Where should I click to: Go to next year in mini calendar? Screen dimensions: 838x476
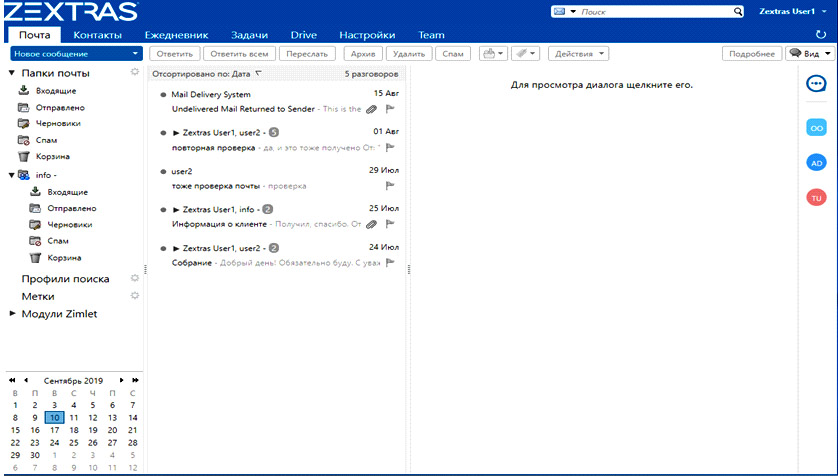(x=135, y=380)
